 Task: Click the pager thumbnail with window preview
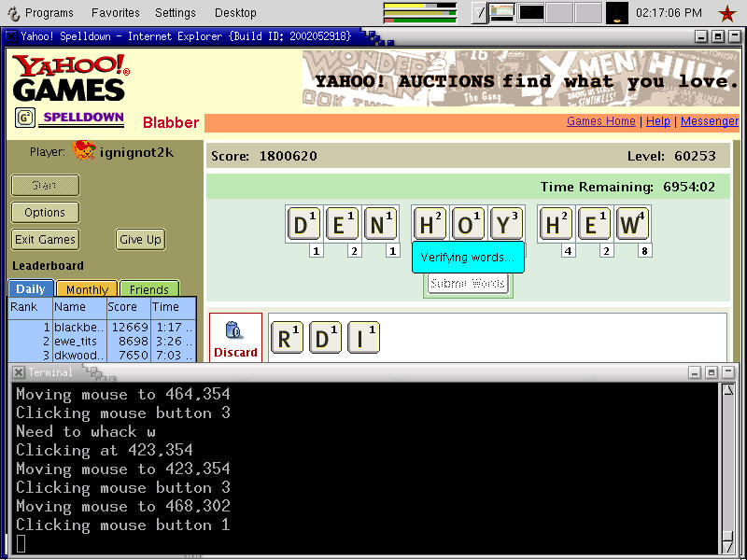pyautogui.click(x=502, y=13)
